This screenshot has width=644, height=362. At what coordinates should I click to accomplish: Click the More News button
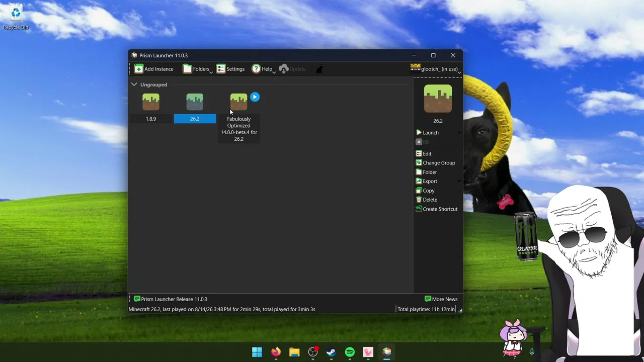point(441,299)
